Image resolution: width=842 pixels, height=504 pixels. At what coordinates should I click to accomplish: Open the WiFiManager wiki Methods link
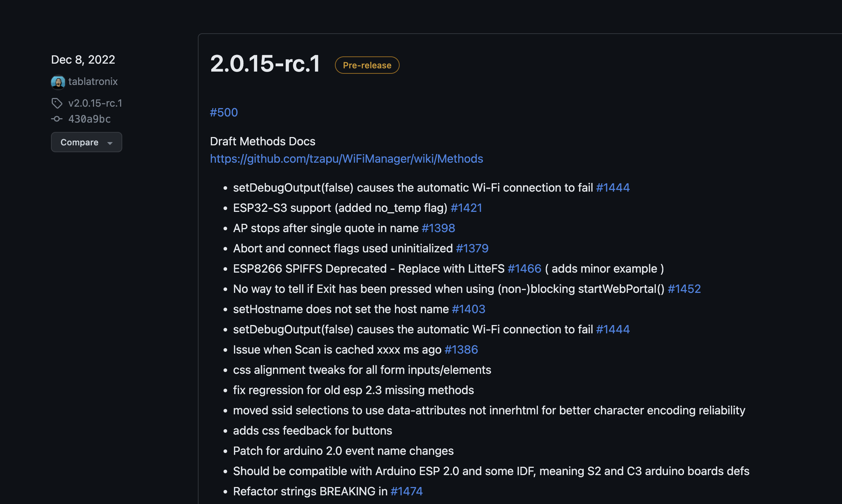pyautogui.click(x=346, y=159)
